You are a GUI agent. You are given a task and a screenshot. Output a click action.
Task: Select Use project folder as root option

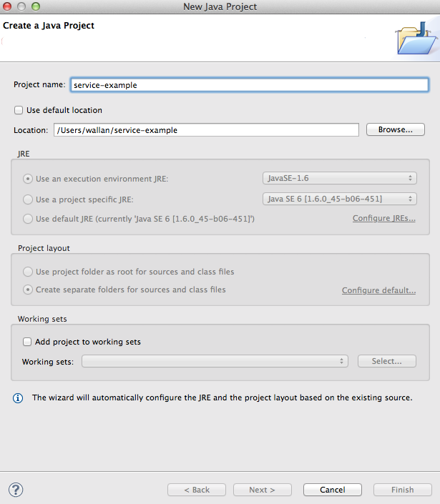[29, 272]
